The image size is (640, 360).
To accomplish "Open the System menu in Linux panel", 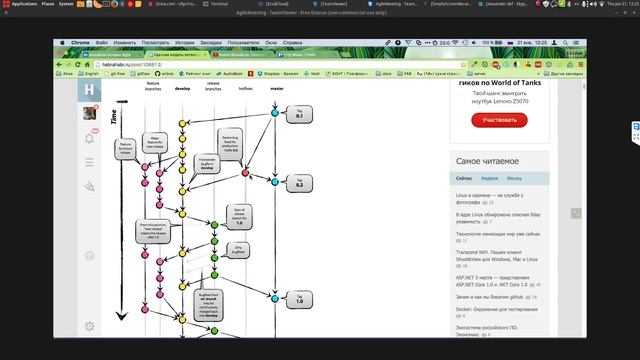I will pos(66,4).
